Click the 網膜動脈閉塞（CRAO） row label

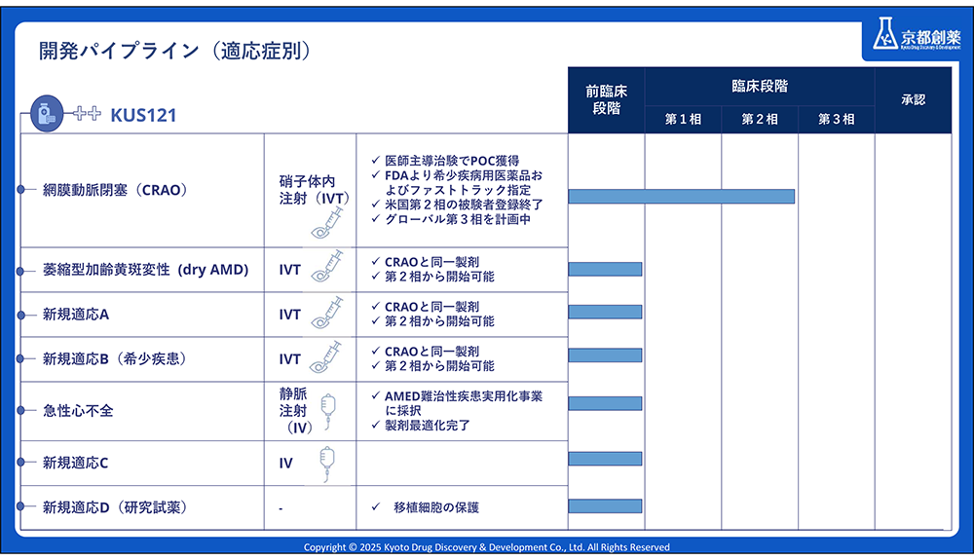point(116,190)
